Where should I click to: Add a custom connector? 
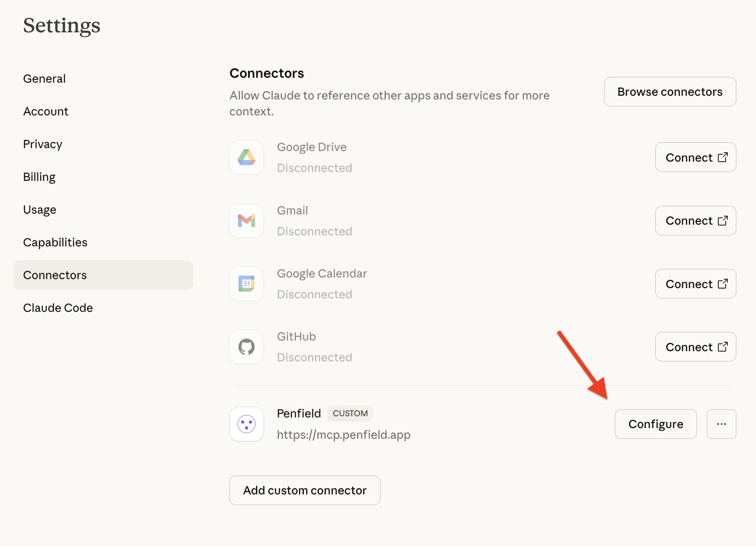[x=305, y=490]
